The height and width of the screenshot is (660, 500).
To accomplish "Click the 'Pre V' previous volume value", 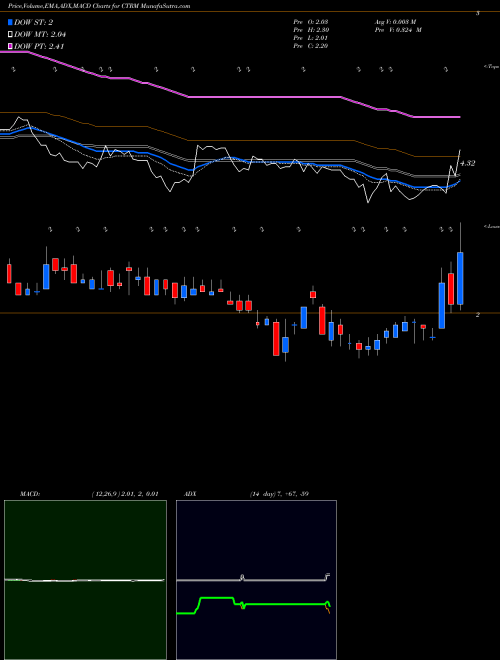I will tap(398, 30).
